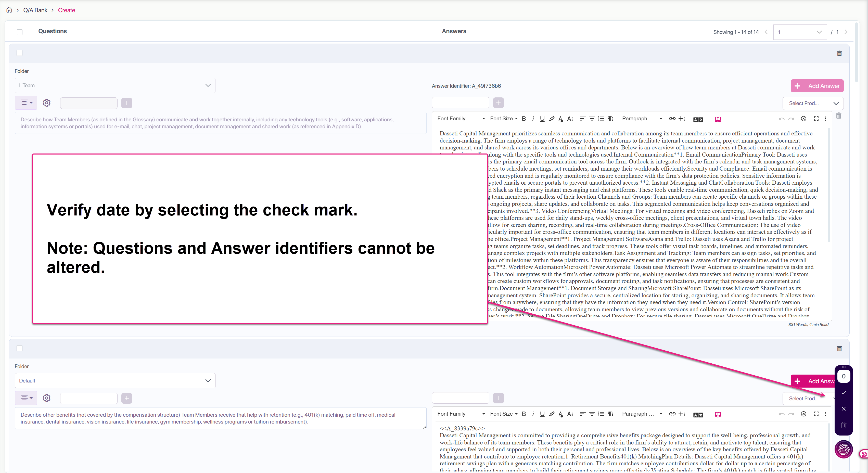This screenshot has height=473, width=868.
Task: Click the translate icon in first answer editor
Action: coord(698,119)
